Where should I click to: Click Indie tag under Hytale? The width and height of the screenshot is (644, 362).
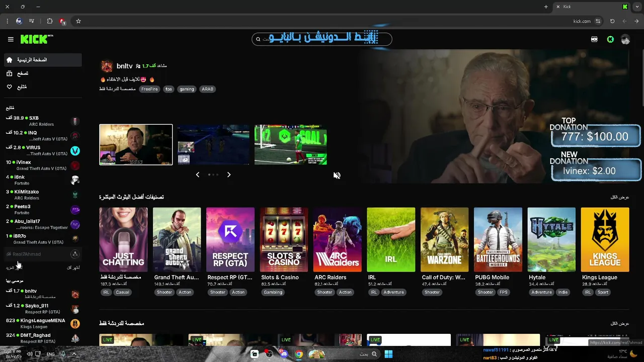click(x=563, y=292)
